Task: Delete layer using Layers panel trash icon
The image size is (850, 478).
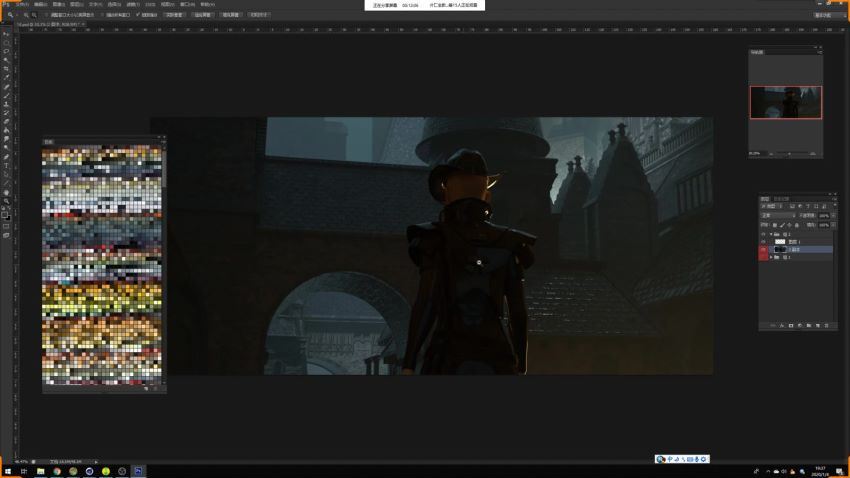Action: (826, 326)
